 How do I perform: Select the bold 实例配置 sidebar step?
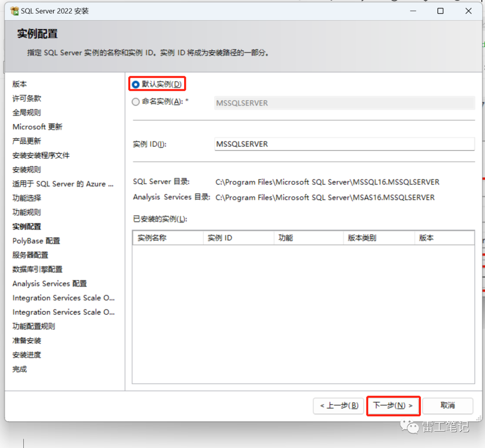coord(26,226)
